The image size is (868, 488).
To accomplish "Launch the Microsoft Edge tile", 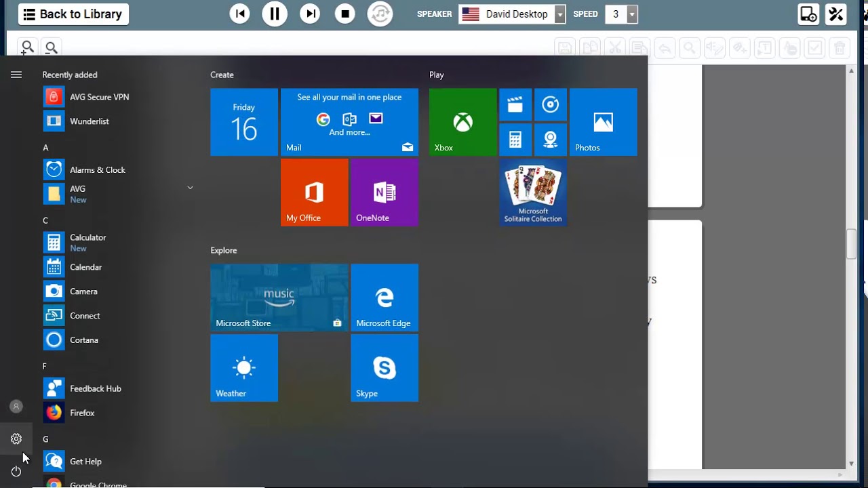I will pyautogui.click(x=384, y=298).
